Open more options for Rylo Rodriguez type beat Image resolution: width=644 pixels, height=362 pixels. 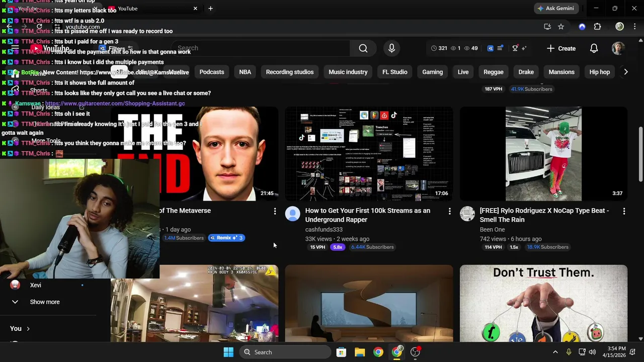[624, 212]
